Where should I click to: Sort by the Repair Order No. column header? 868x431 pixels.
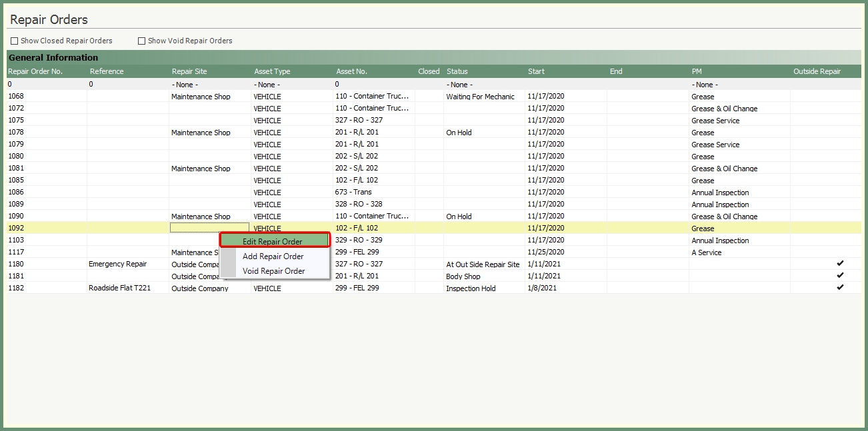pos(35,71)
